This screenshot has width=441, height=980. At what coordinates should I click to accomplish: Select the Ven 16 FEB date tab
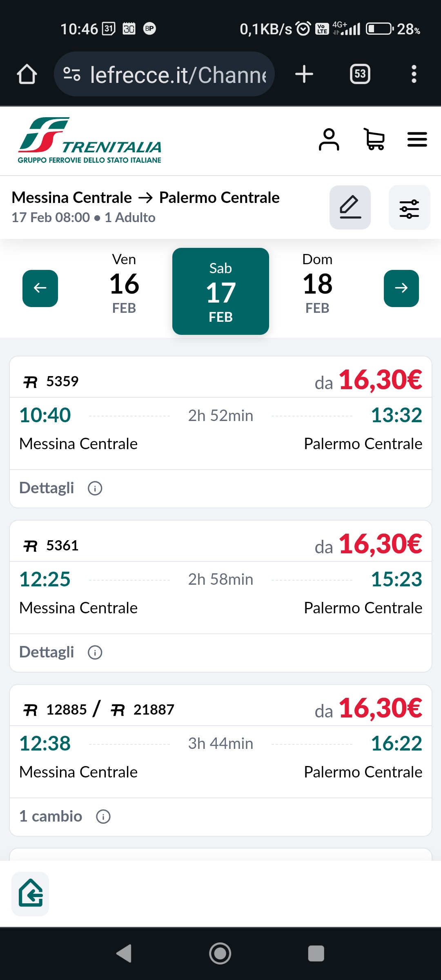point(124,284)
